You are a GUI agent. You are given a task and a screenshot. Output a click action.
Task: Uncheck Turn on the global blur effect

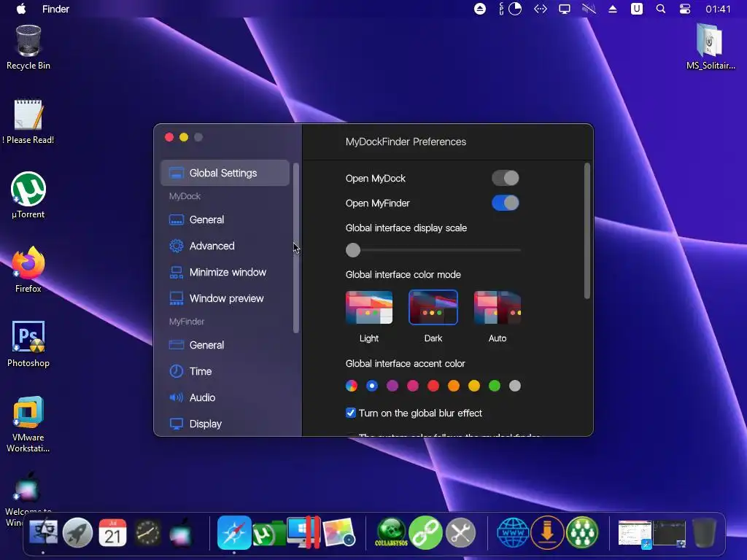pyautogui.click(x=351, y=413)
